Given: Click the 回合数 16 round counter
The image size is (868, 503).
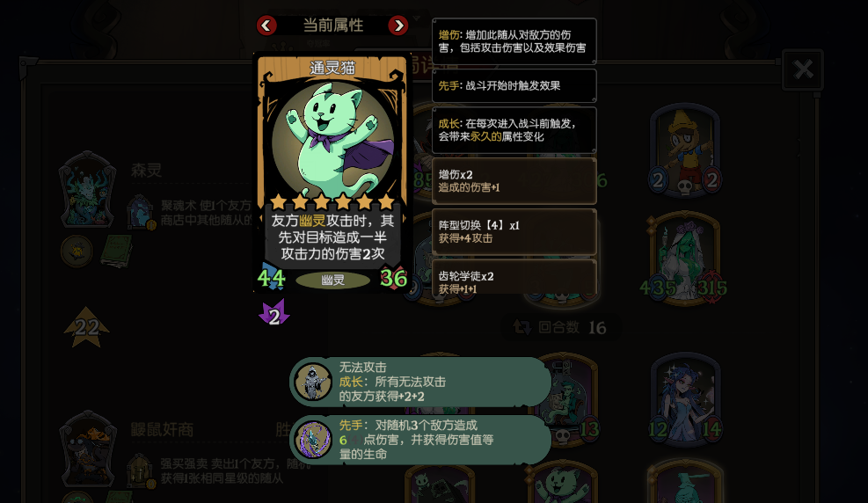Looking at the screenshot, I should click(561, 328).
